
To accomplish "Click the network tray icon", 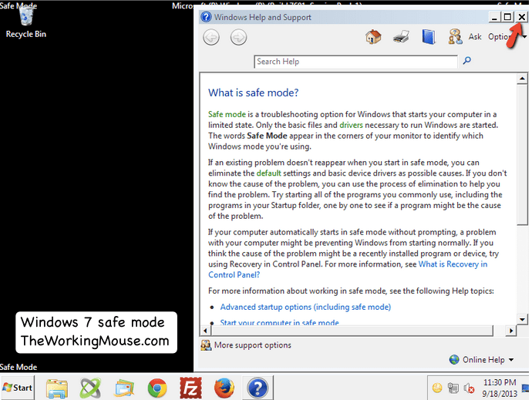I will (x=453, y=388).
